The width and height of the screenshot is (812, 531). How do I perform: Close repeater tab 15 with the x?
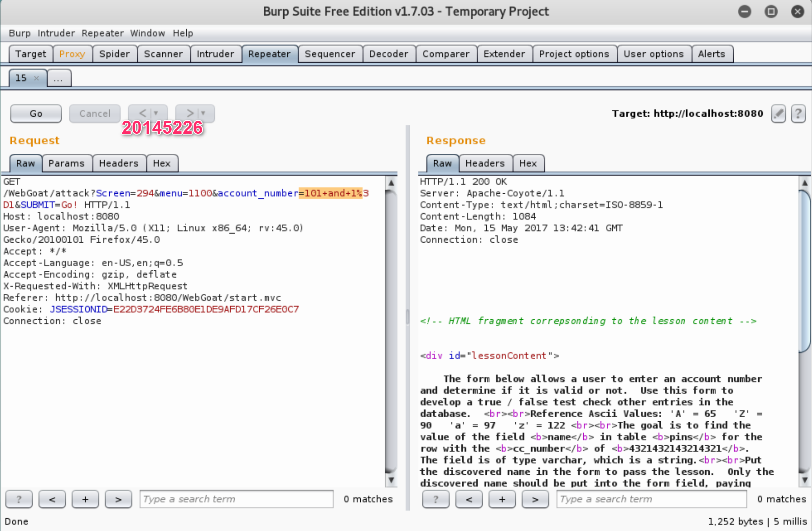[x=36, y=78]
